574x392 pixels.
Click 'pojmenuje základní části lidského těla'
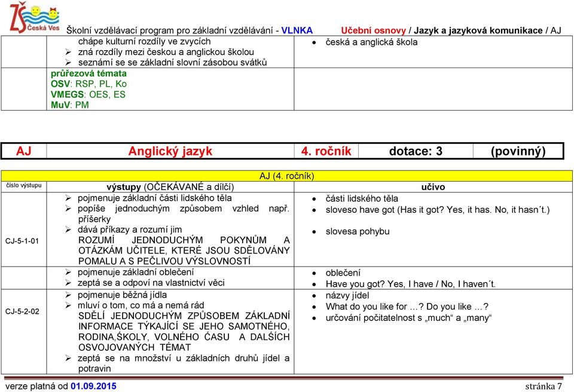(x=154, y=198)
